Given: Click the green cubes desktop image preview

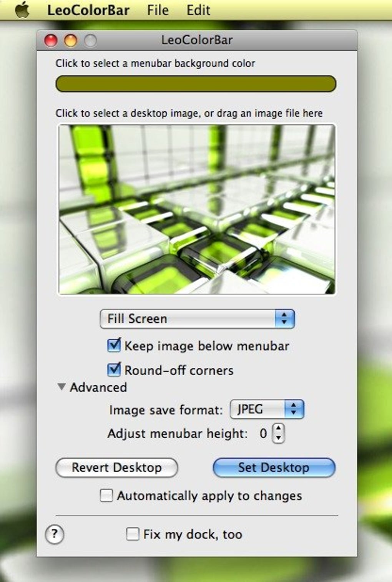Looking at the screenshot, I should coord(196,209).
